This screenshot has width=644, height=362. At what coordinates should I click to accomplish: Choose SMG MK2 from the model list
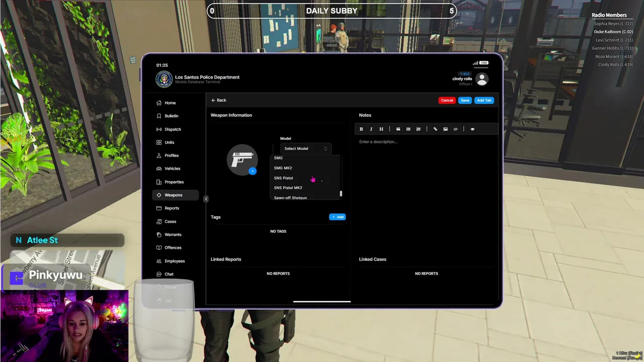pyautogui.click(x=283, y=168)
